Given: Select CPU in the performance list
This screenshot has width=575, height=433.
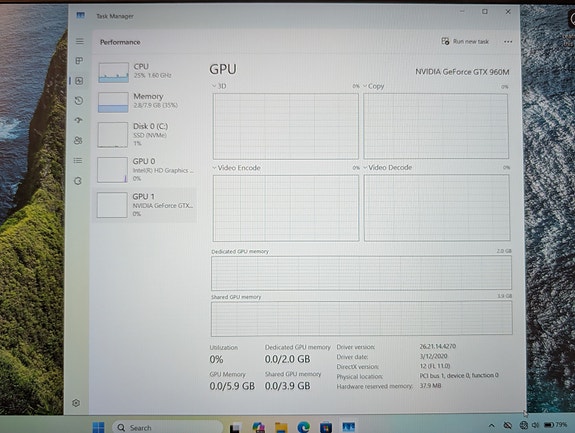Looking at the screenshot, I should point(145,72).
